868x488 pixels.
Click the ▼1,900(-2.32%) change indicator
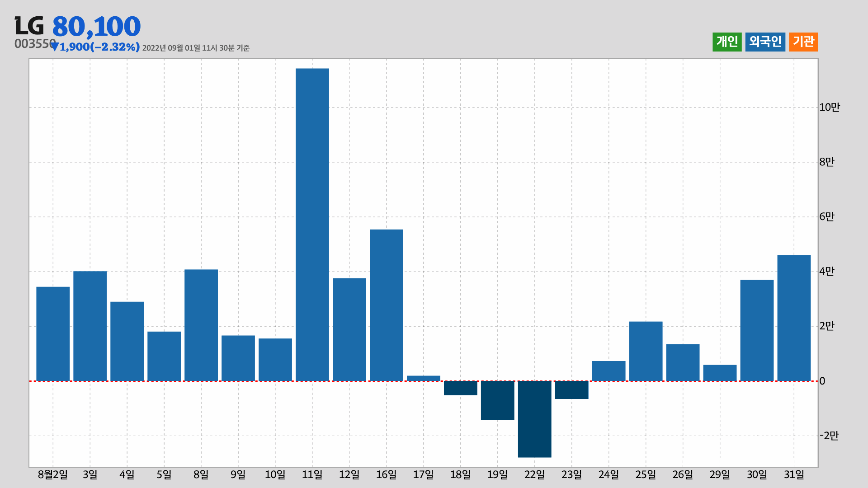click(x=96, y=47)
